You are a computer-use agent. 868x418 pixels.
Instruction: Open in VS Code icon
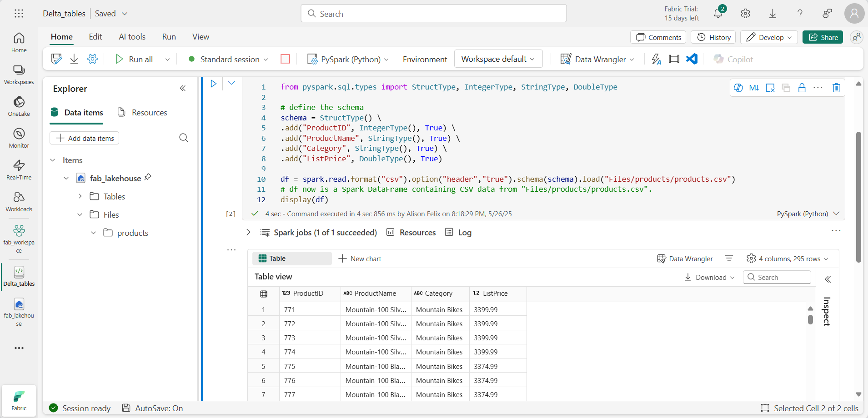point(692,59)
